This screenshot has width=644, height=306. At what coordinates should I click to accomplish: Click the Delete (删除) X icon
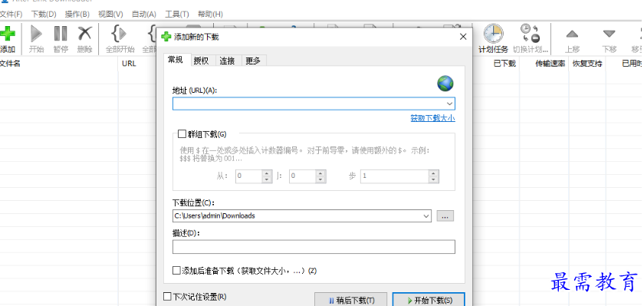tap(84, 34)
